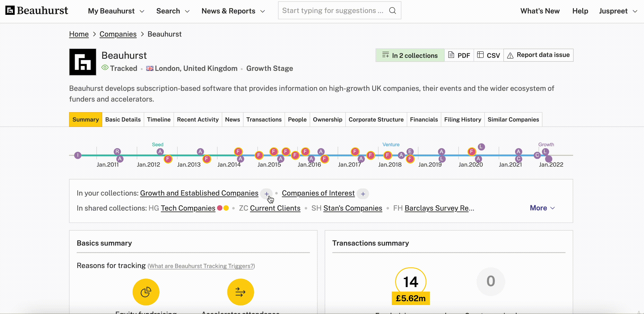Click the plus next to Growth and Established Companies
Viewport: 644px width, 314px height.
pos(266,194)
